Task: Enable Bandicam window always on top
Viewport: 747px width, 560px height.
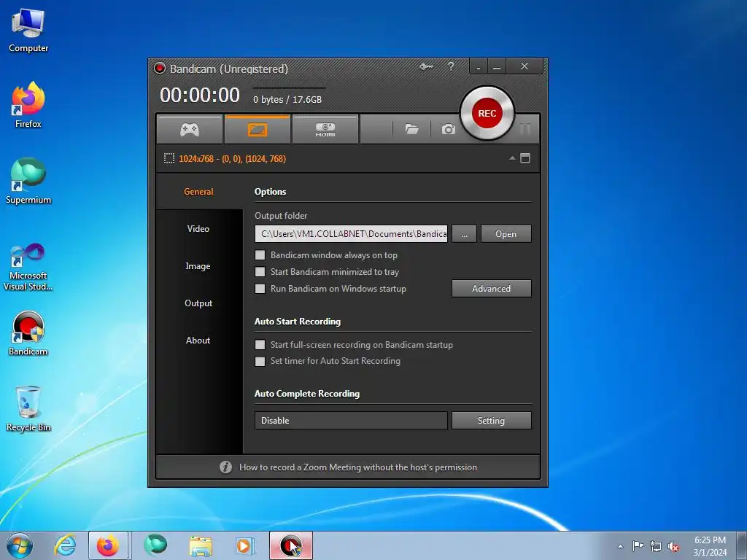Action: click(x=260, y=255)
